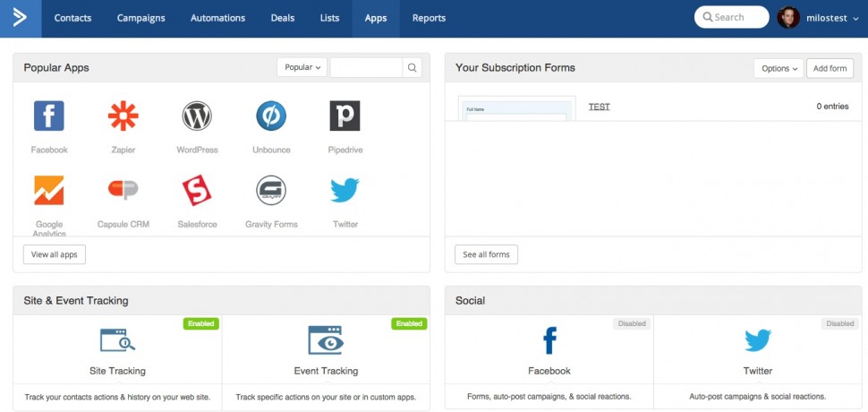
Task: Click the Add form button
Action: point(830,69)
